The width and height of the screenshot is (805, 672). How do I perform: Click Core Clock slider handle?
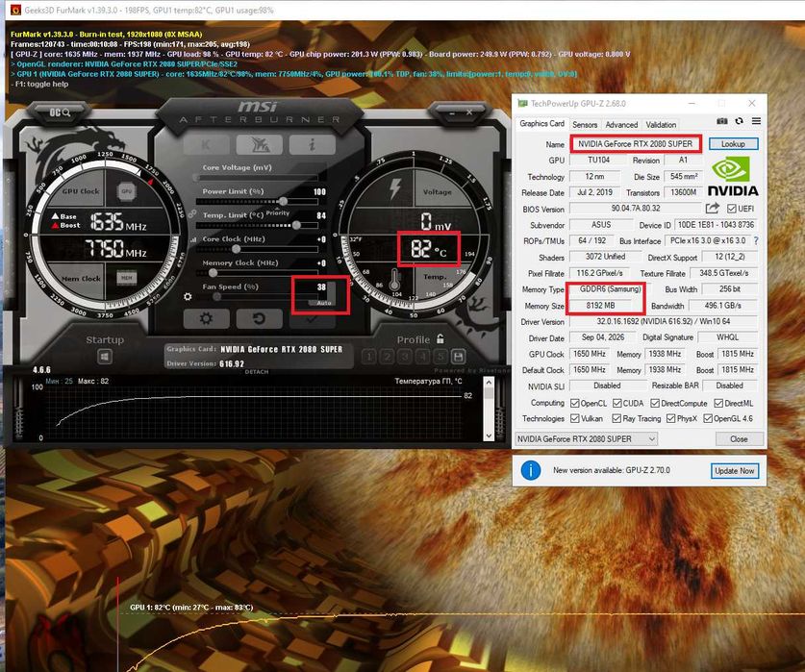(237, 249)
